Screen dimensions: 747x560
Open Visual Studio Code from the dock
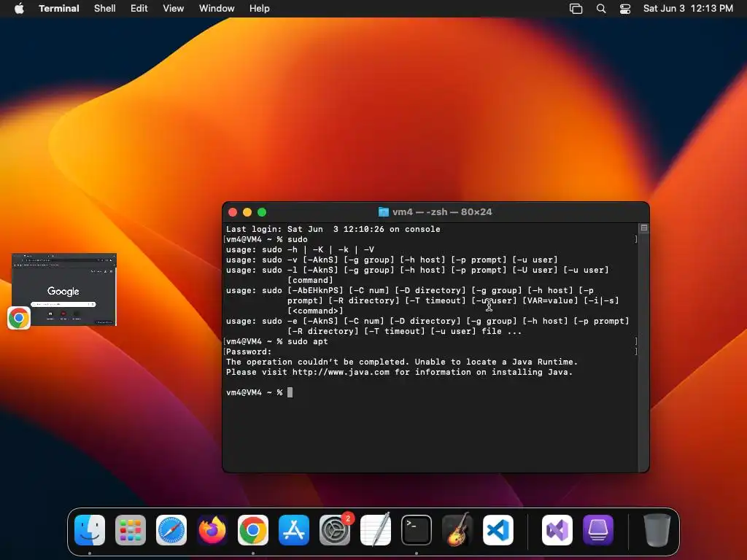click(498, 530)
